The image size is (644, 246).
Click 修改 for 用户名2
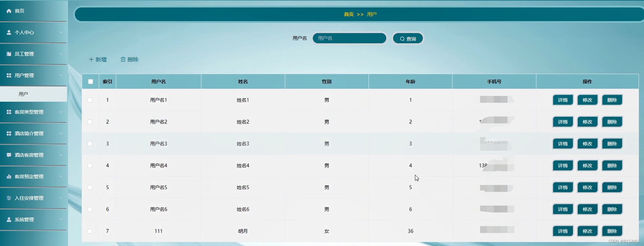(587, 122)
